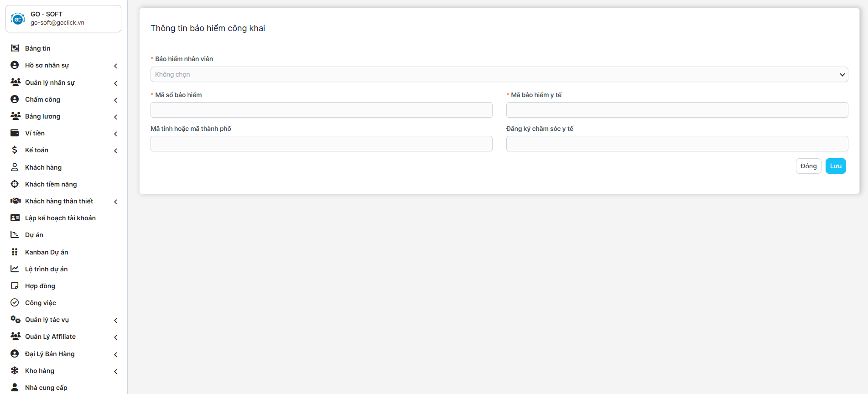The width and height of the screenshot is (868, 394).
Task: Open the Bảo hiểm nhân viên dropdown
Action: tap(499, 75)
